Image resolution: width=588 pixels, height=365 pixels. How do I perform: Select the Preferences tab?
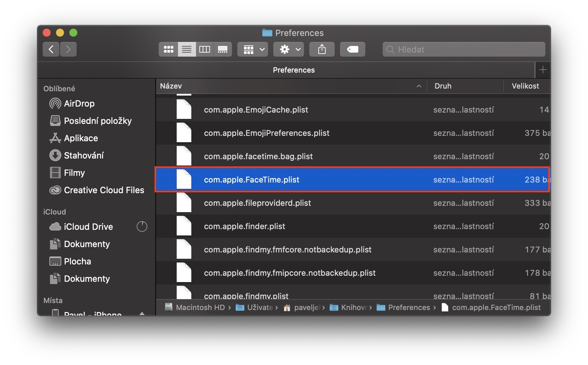(x=293, y=70)
